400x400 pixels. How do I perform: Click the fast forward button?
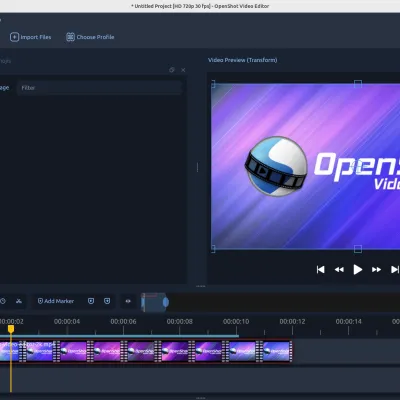pos(376,269)
